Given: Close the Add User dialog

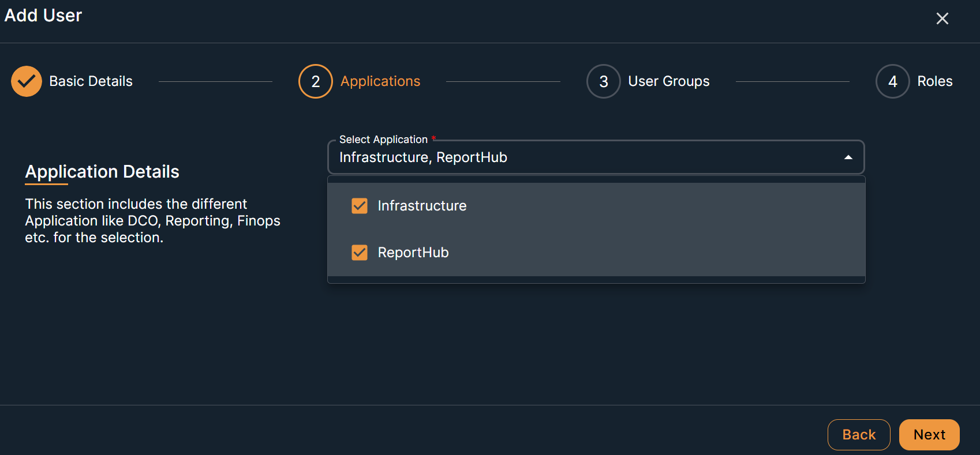Looking at the screenshot, I should tap(942, 18).
